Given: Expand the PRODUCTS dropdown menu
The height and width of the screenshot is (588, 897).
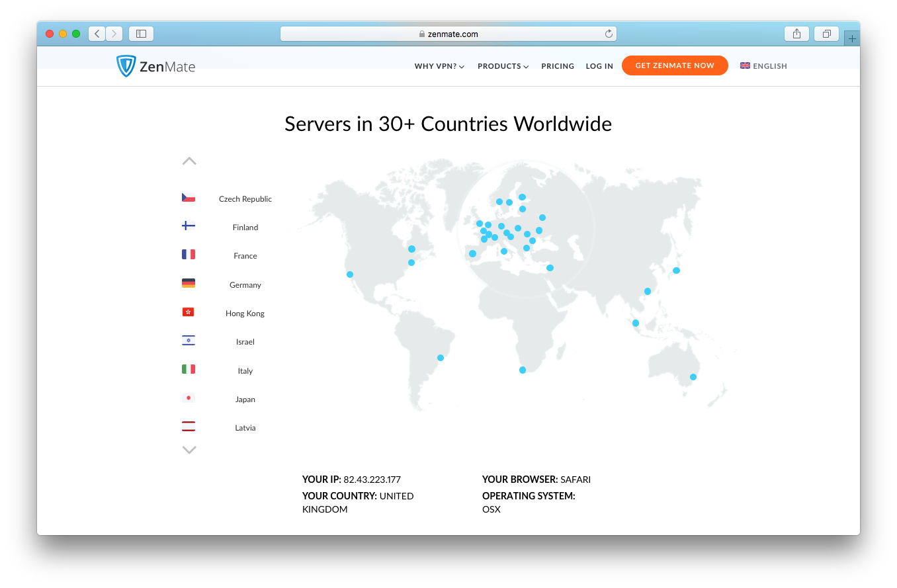Looking at the screenshot, I should (x=503, y=66).
